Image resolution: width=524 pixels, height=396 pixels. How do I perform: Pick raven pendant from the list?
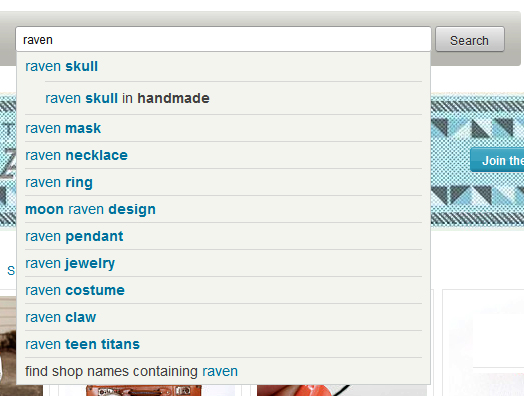point(223,237)
